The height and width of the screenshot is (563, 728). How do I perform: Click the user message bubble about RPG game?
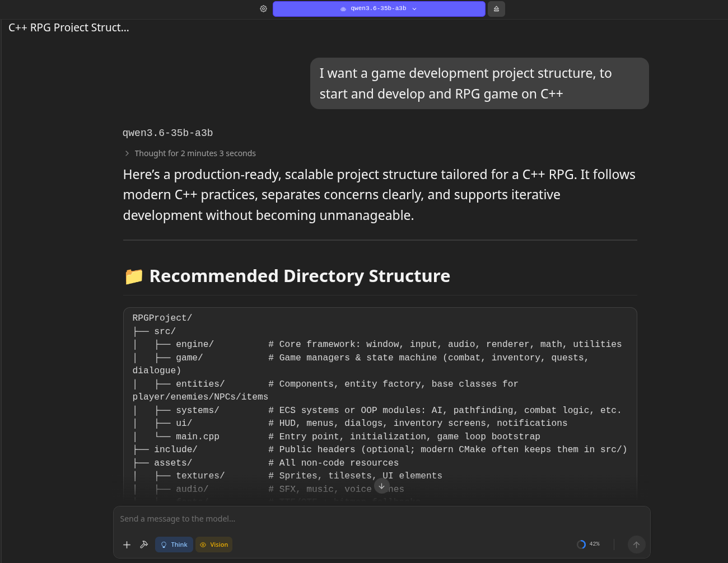(479, 83)
